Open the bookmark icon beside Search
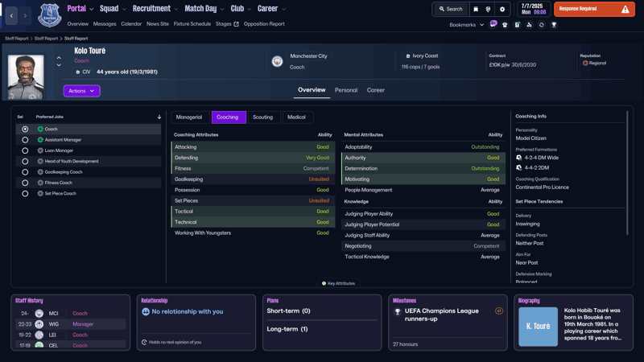Viewport: 644px width, 362px height. click(x=476, y=9)
